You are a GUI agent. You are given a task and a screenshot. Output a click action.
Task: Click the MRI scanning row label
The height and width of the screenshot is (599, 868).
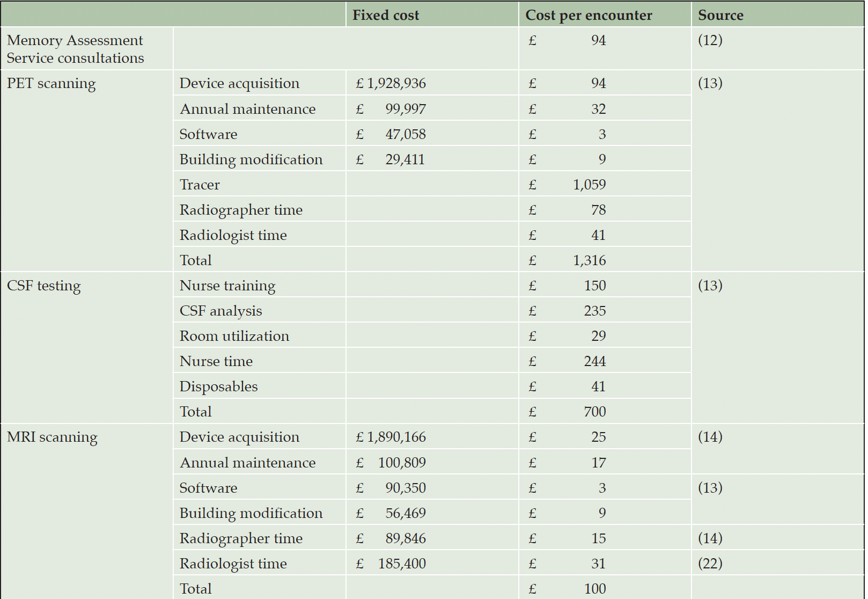(x=52, y=437)
